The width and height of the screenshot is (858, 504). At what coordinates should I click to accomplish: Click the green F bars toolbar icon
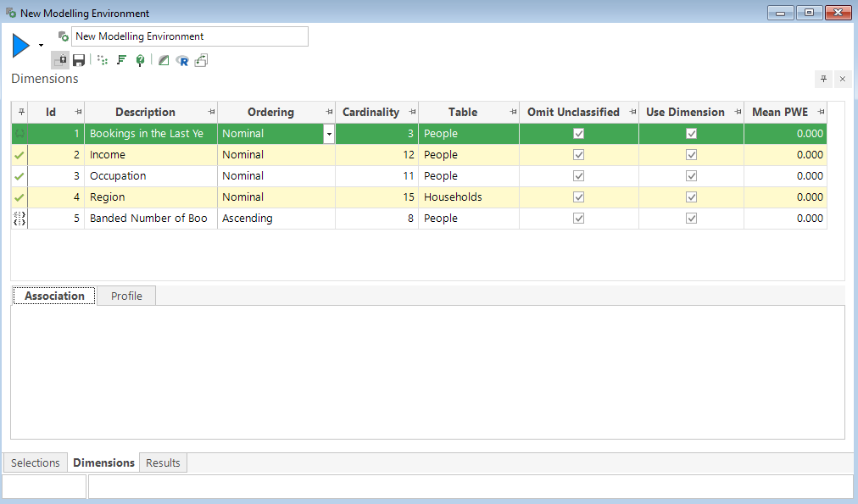click(121, 60)
